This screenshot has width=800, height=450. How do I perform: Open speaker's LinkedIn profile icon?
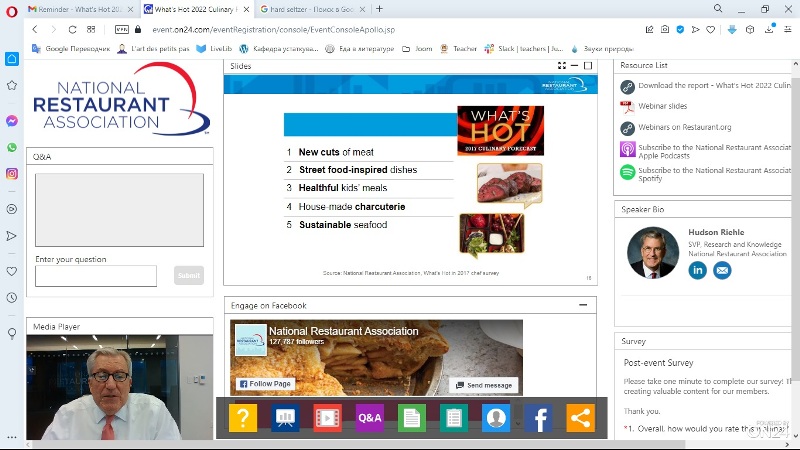click(697, 270)
